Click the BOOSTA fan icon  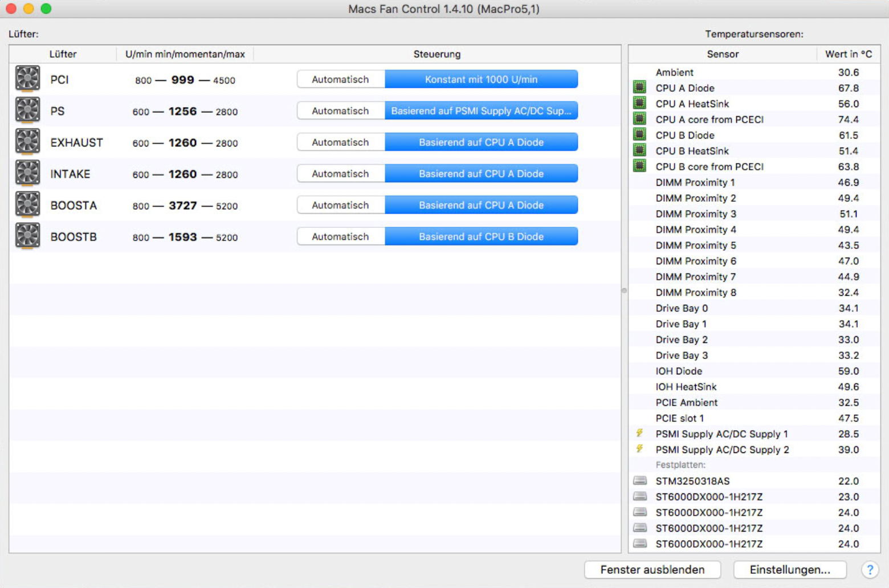(x=27, y=205)
